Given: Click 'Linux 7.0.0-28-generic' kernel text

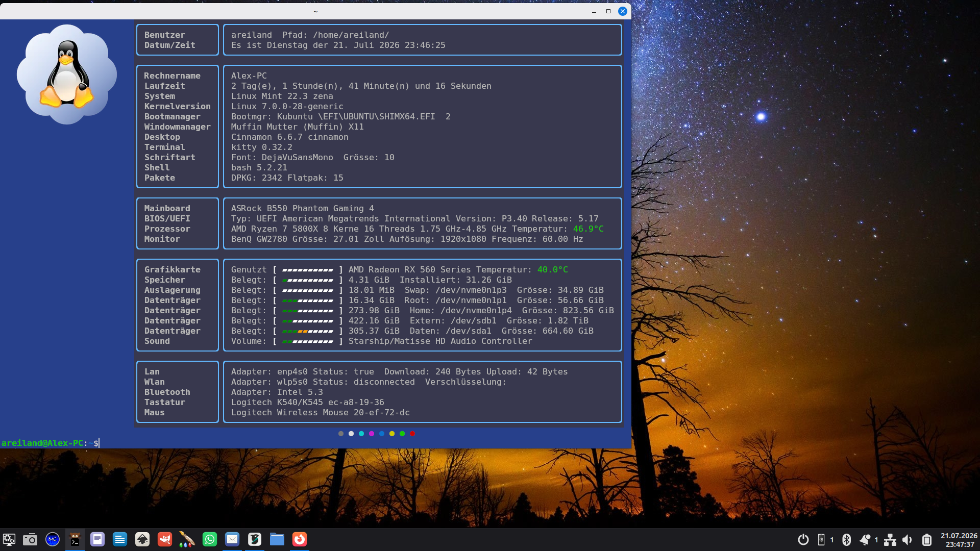Looking at the screenshot, I should tap(287, 107).
